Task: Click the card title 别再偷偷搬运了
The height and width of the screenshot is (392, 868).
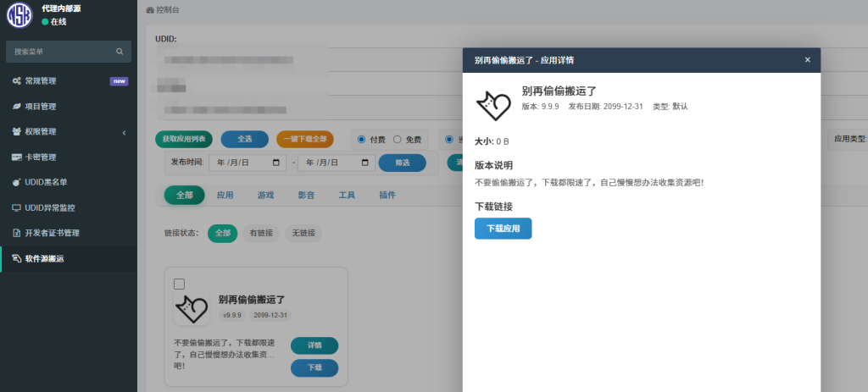Action: click(x=252, y=300)
